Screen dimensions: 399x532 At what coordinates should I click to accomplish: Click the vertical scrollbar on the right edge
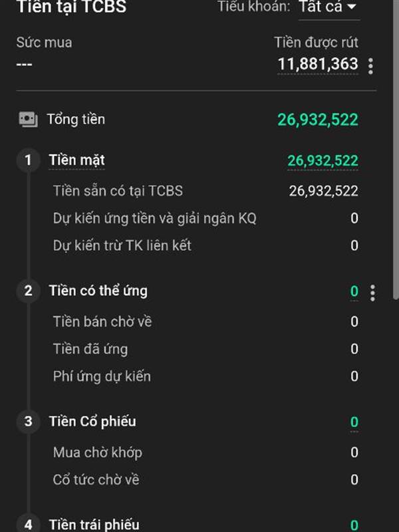(396, 149)
